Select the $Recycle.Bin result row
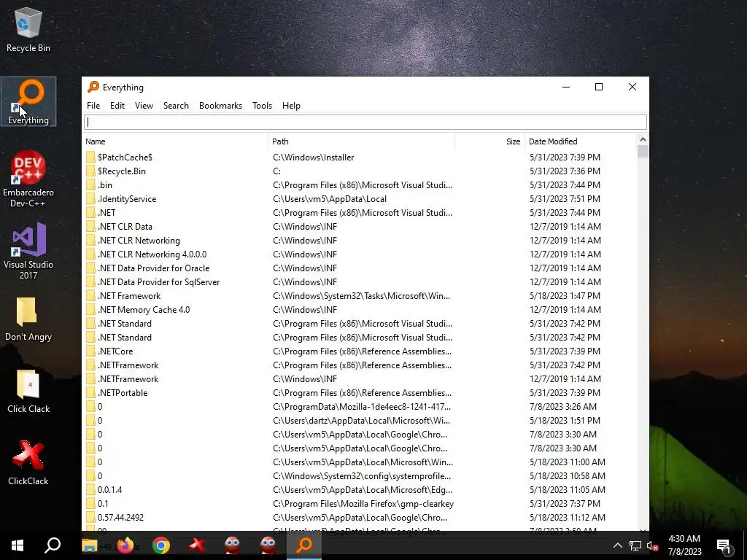This screenshot has height=560, width=747. click(x=360, y=171)
